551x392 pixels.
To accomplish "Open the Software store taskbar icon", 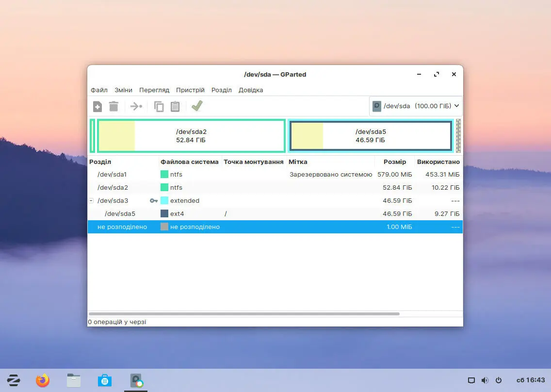I will click(105, 380).
